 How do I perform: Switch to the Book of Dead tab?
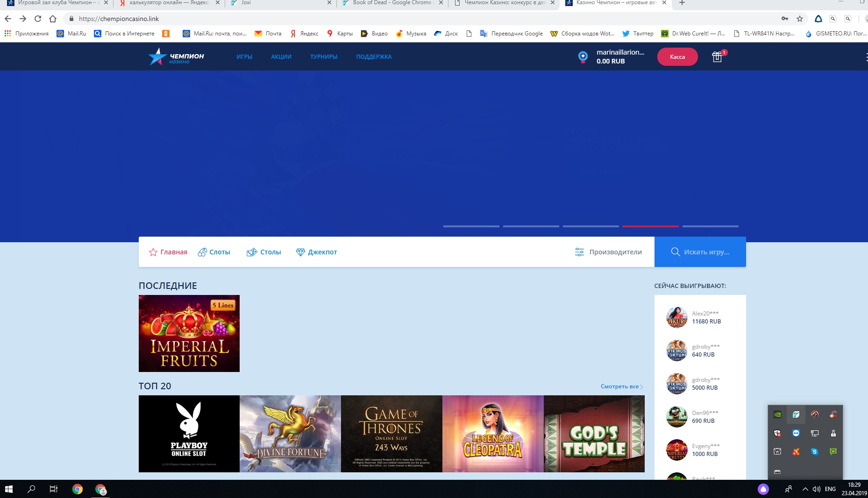point(391,3)
